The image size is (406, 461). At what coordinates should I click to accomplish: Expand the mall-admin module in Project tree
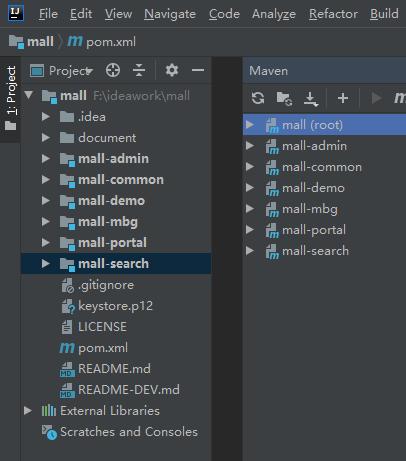(46, 159)
